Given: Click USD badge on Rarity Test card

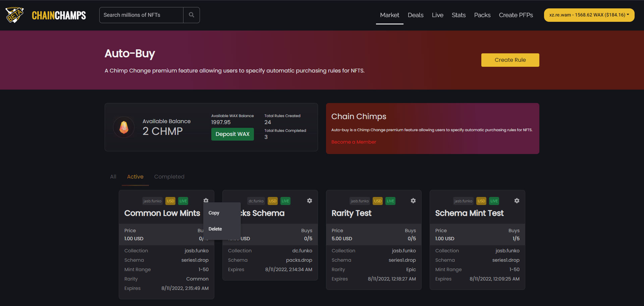Looking at the screenshot, I should (x=378, y=201).
